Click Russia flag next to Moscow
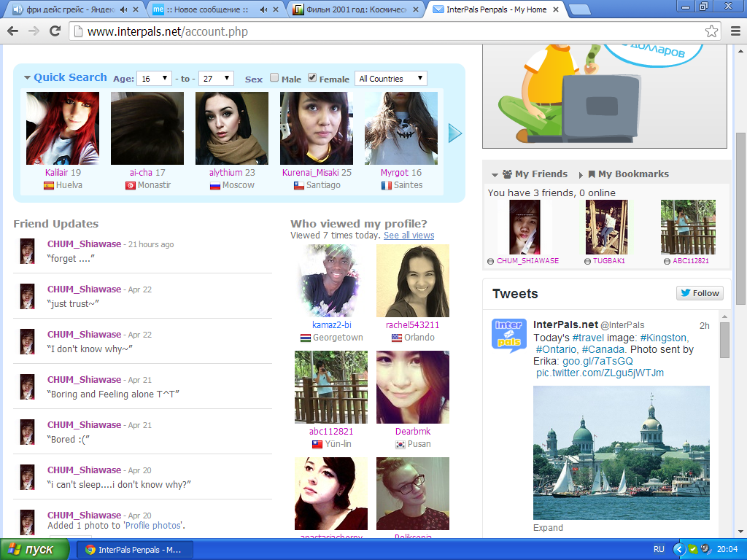Viewport: 747px width, 560px height. tap(215, 186)
